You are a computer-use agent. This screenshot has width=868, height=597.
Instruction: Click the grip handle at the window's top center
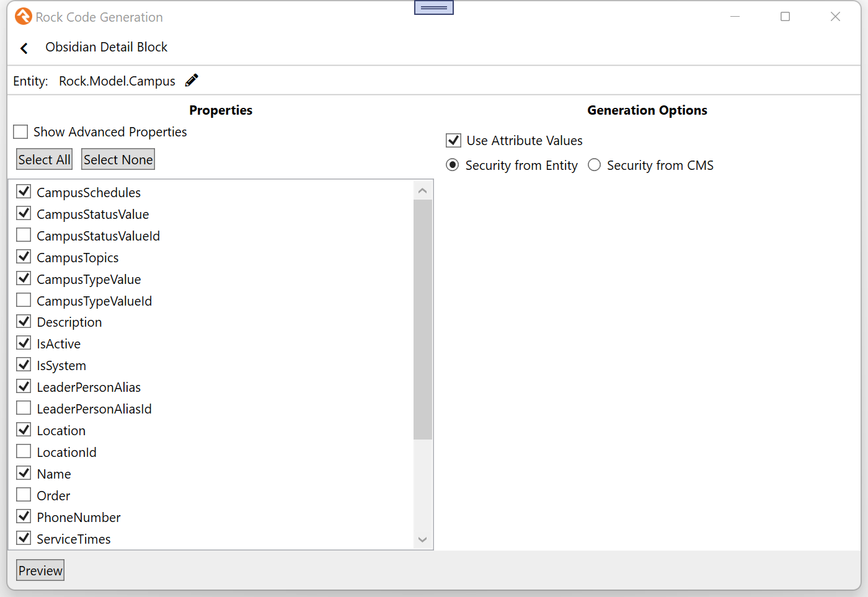pyautogui.click(x=434, y=7)
